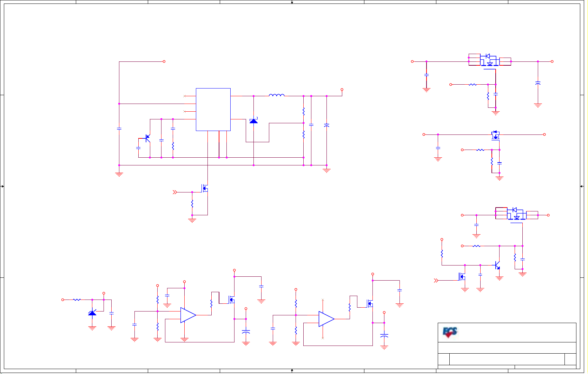Select the input port arrow below the regulator IC
Screen dimensions: 588x374
[175, 192]
